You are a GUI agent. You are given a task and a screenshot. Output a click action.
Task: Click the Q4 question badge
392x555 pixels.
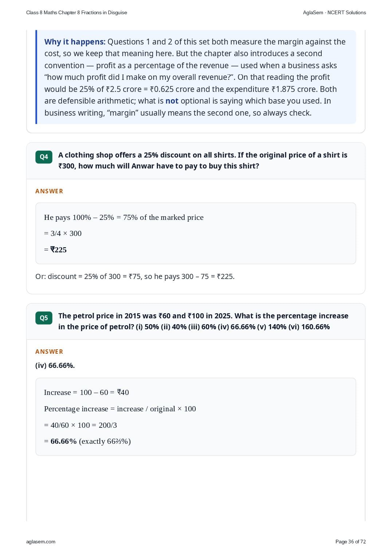pyautogui.click(x=44, y=157)
